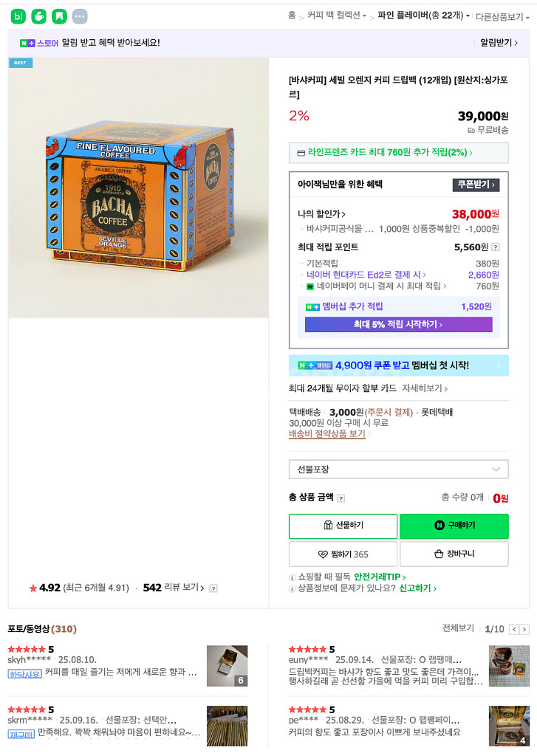Click the question mark next to 총 상품 금액
537x756 pixels.
341,498
